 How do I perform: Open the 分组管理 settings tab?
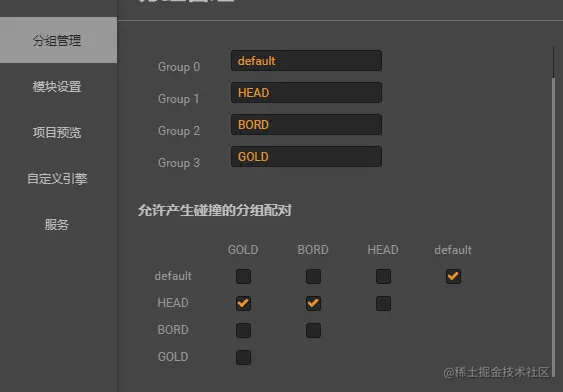[x=58, y=40]
